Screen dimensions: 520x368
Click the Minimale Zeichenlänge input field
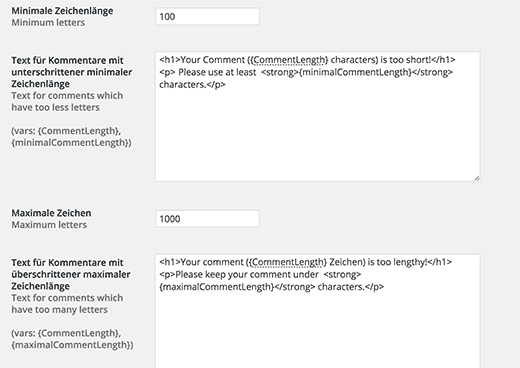(x=207, y=17)
